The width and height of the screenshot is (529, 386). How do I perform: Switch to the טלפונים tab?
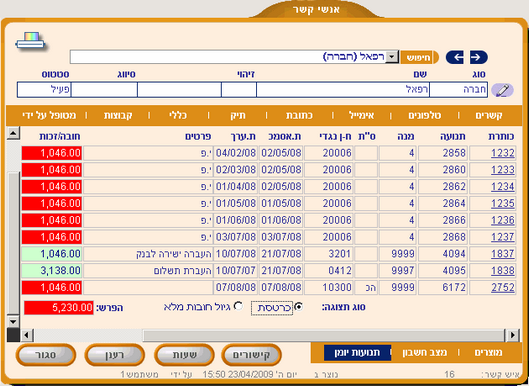click(x=424, y=116)
